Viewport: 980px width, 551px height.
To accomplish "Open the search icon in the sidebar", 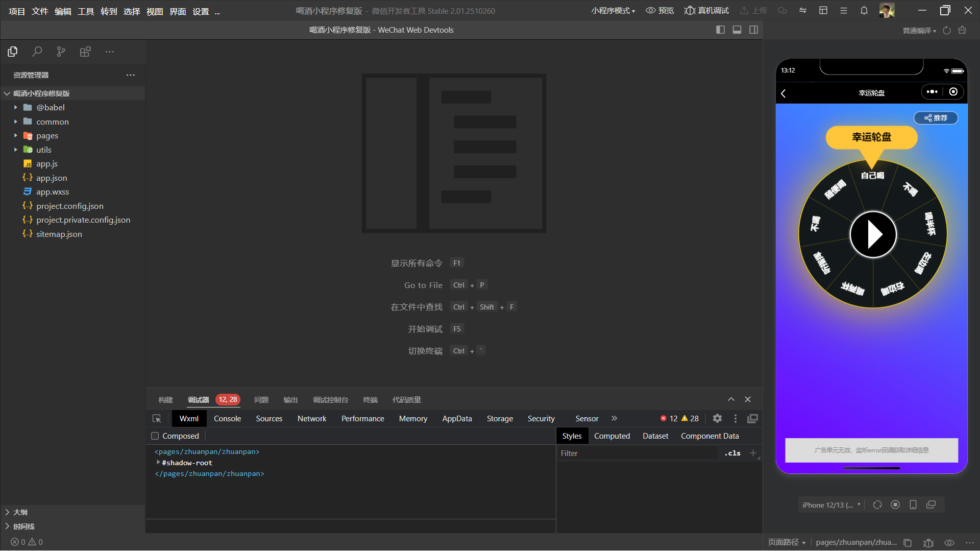I will [37, 52].
